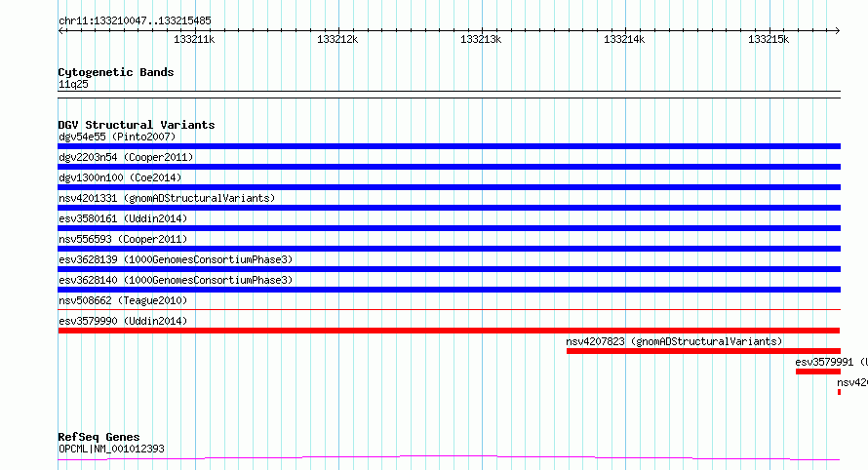Open the nsv556593 (Cooper2011) label

pyautogui.click(x=123, y=239)
